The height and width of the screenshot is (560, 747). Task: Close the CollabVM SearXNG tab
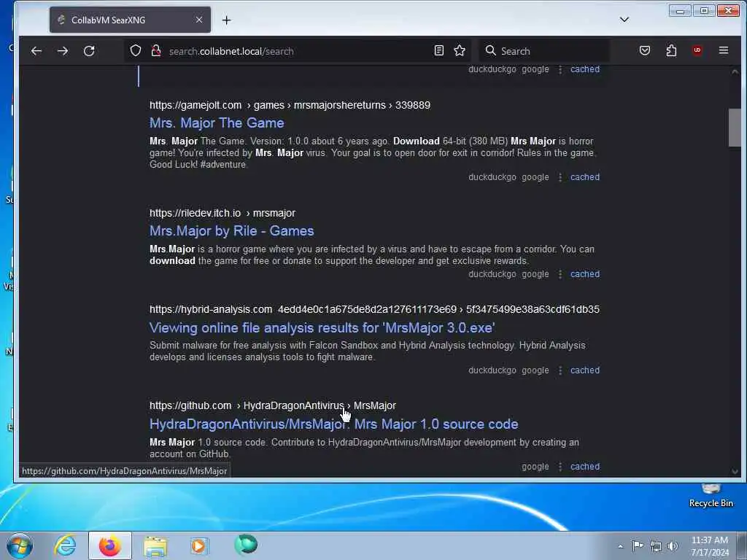pos(199,20)
